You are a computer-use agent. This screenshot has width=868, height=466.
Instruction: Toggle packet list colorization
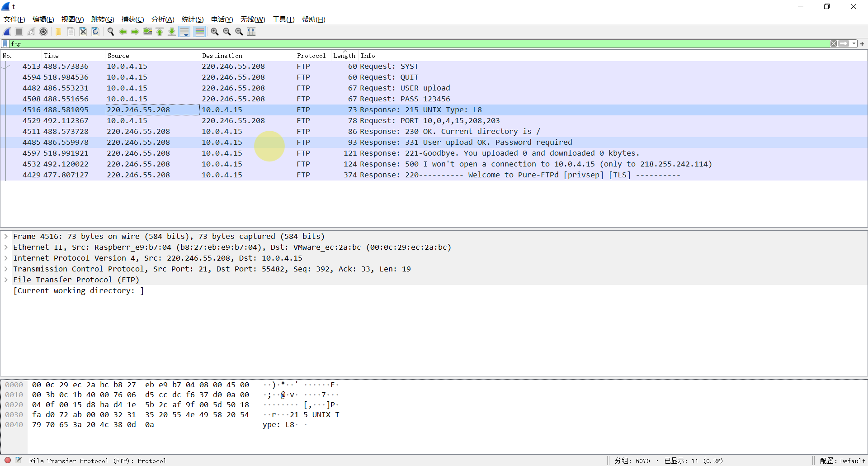tap(199, 32)
